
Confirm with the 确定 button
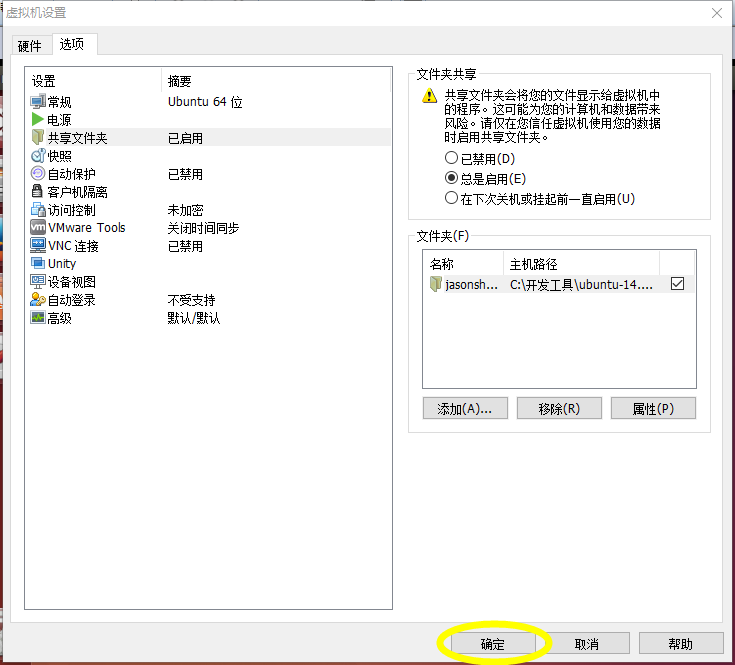coord(493,644)
